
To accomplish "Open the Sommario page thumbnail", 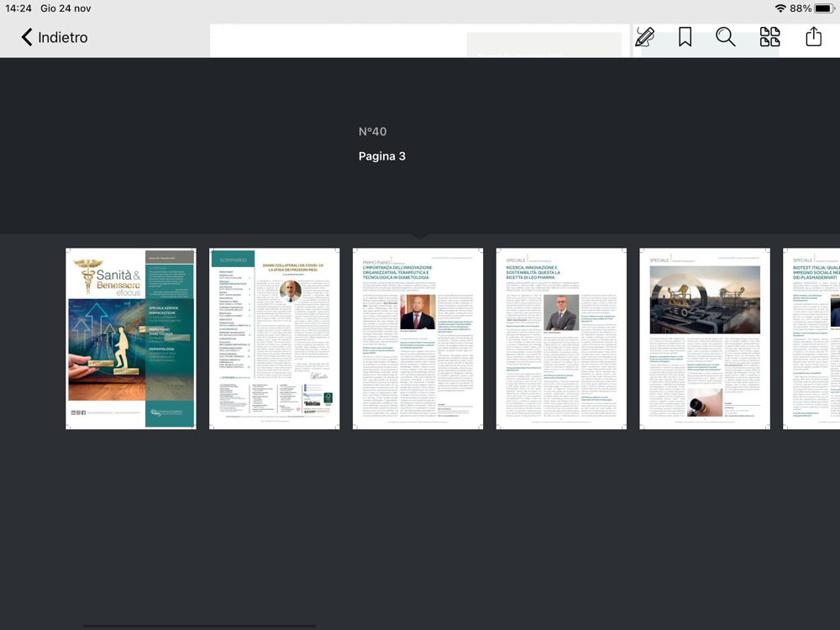I will (x=275, y=338).
